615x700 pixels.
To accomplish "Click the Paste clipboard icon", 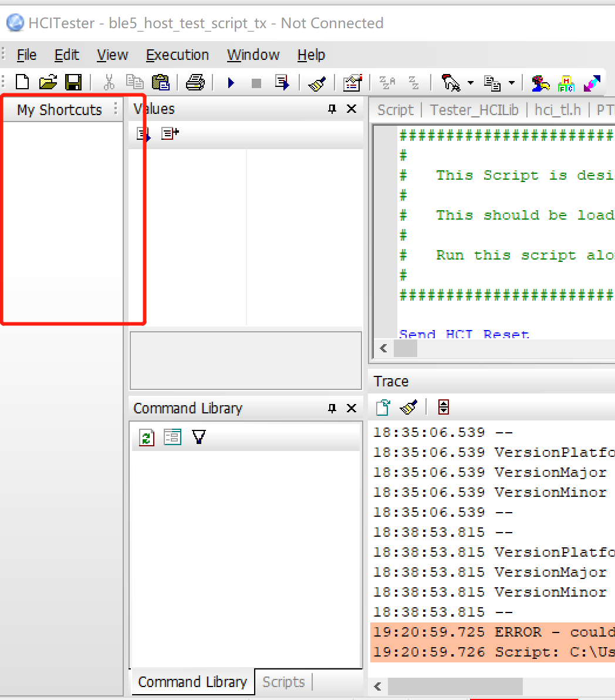I will click(161, 83).
